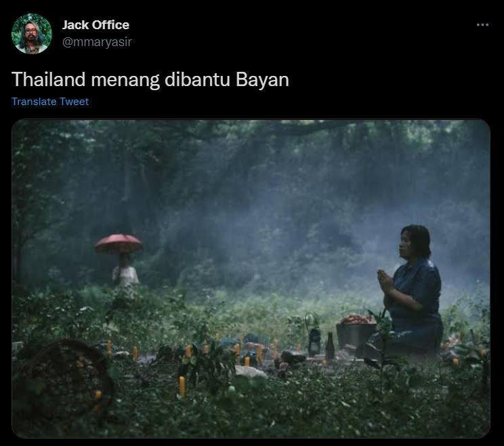This screenshot has height=446, width=504.
Task: Click the word 'menang' in the tweet
Action: 125,81
